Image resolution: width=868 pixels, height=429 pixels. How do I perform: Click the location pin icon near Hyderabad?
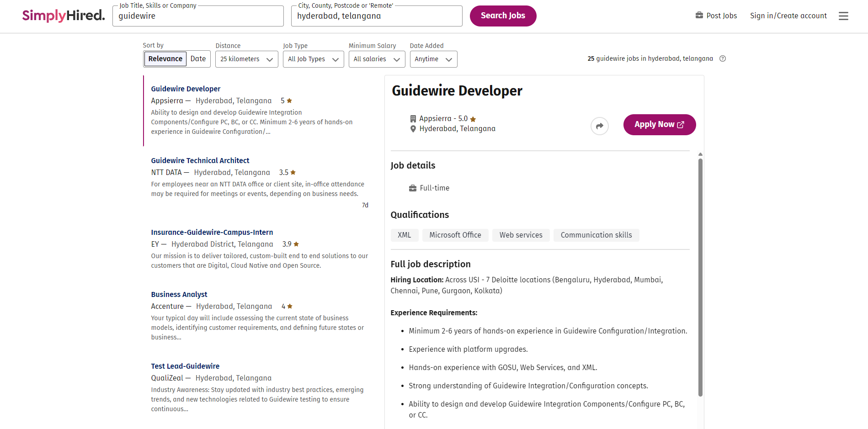(x=413, y=129)
